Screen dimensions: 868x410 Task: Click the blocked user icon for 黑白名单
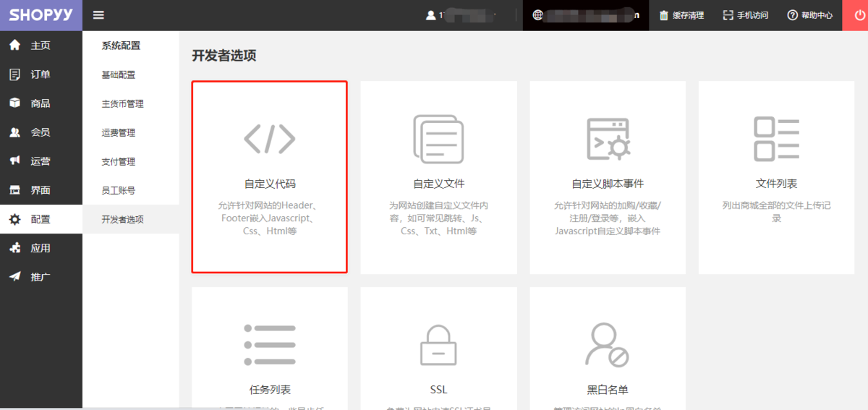click(608, 345)
